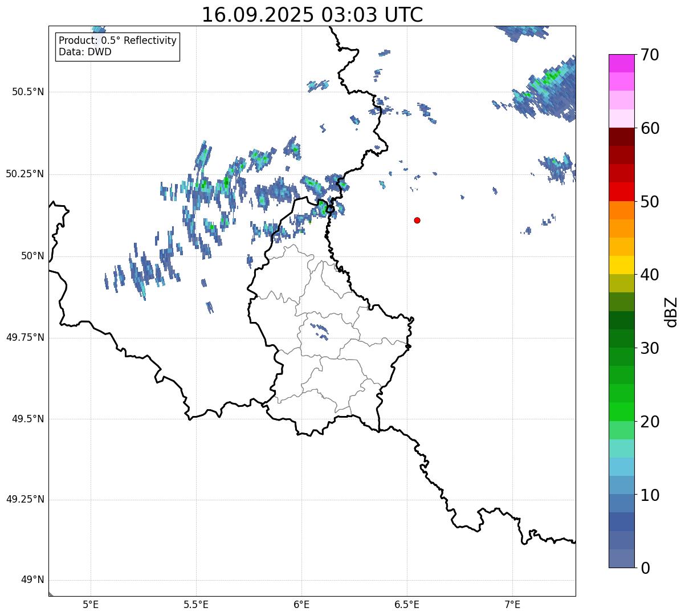Click the 'Product: 0.5° Reflectivity' label
The height and width of the screenshot is (616, 685).
pyautogui.click(x=117, y=40)
